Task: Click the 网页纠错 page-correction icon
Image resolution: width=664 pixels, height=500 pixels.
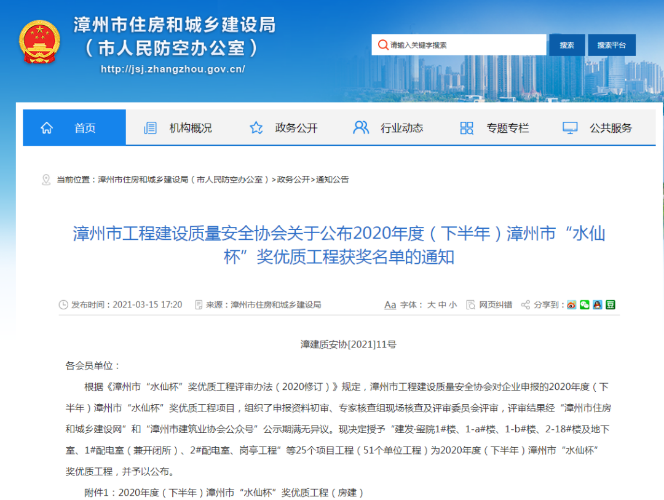Action: [471, 304]
